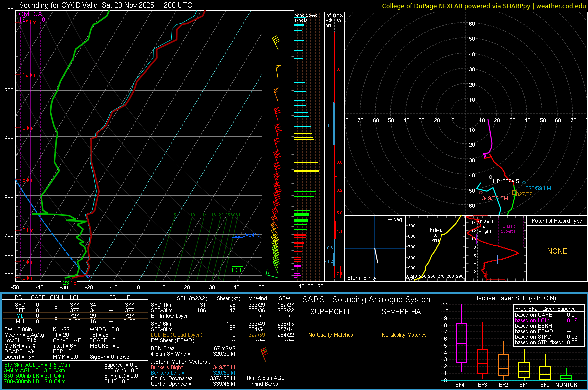Click the 'DownT = -5F' value
This screenshot has height=390, width=588.
coord(19,357)
